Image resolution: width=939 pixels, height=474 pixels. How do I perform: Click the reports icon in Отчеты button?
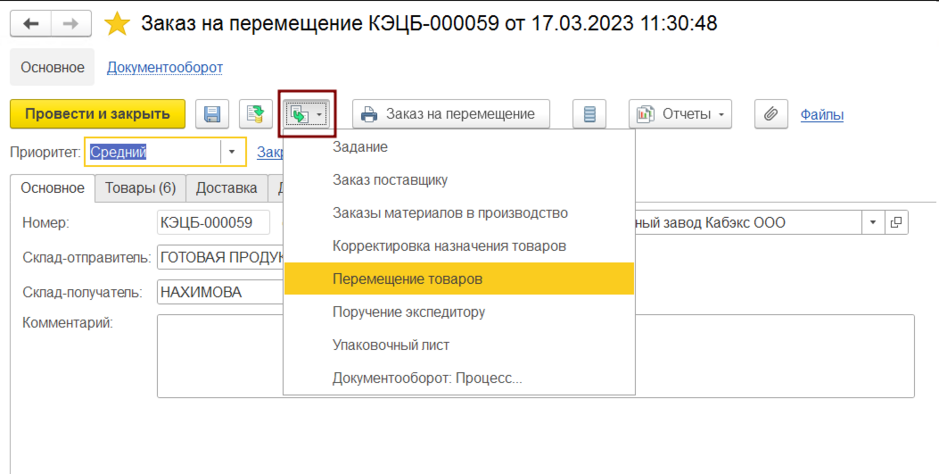point(645,114)
